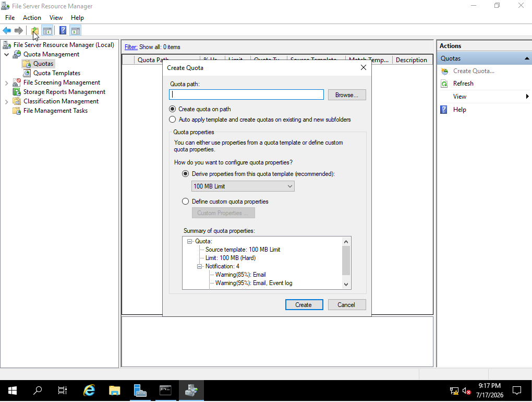The height and width of the screenshot is (402, 532).
Task: Click the summary scrollbar down arrow
Action: tap(346, 285)
